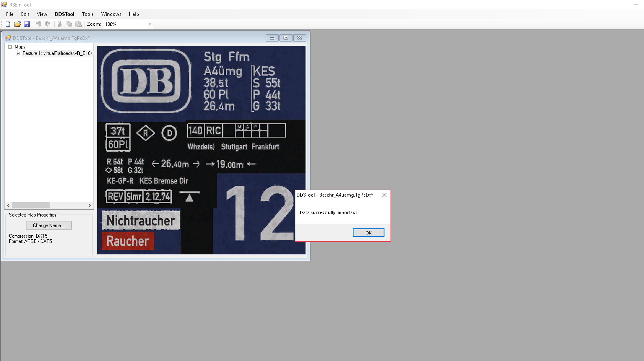The height and width of the screenshot is (361, 644).
Task: Select the Maps root tree item
Action: (x=20, y=47)
